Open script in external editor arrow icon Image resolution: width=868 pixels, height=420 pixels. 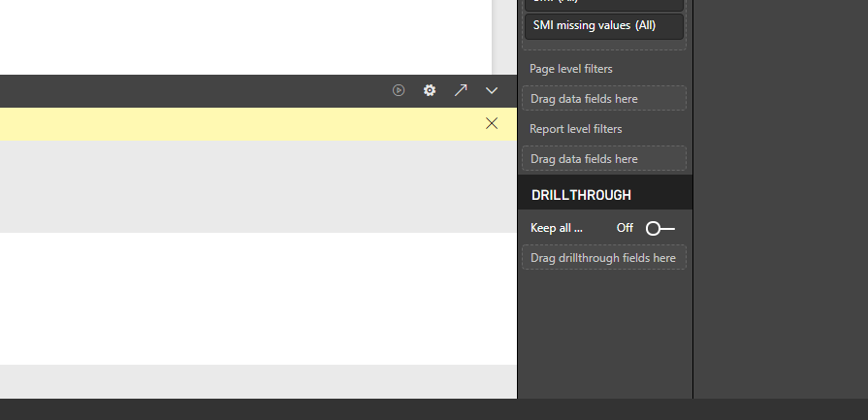coord(461,90)
